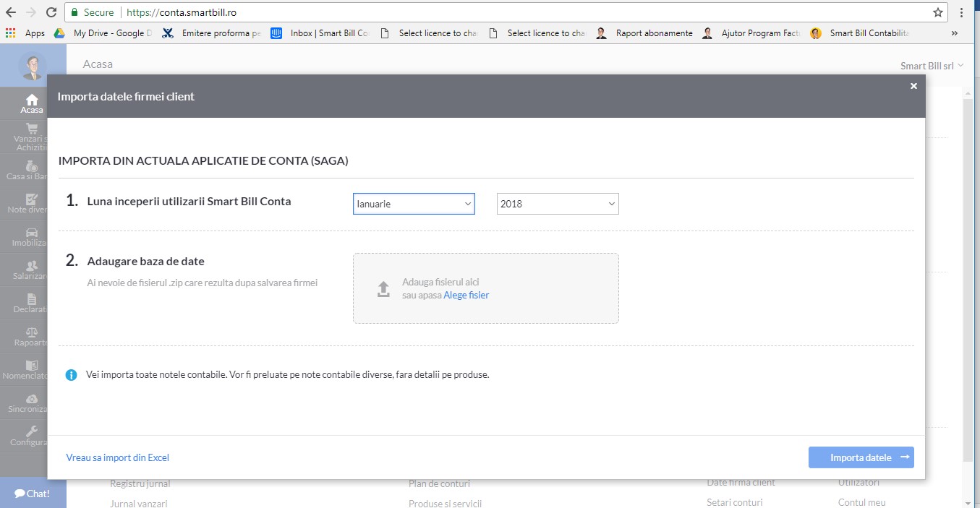Open Produse si servicii link
The height and width of the screenshot is (508, 980).
tap(445, 503)
